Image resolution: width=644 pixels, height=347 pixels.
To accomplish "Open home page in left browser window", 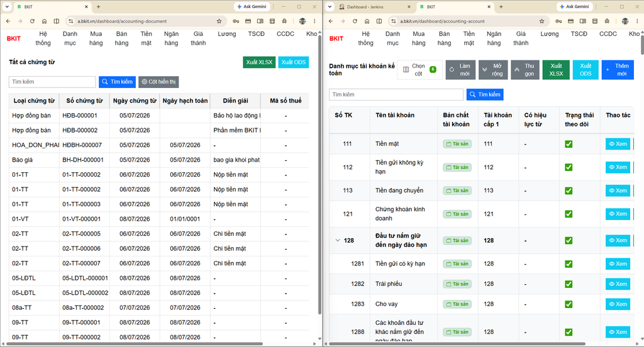I will pos(45,21).
